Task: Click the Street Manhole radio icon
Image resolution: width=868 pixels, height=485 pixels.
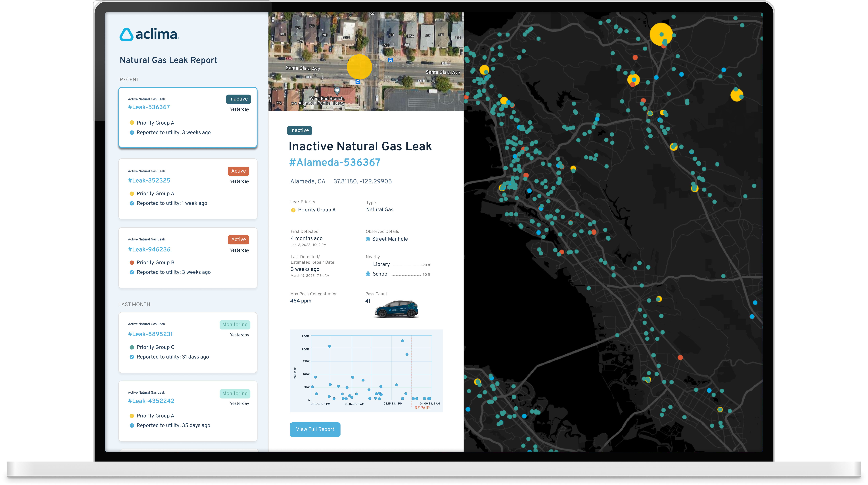Action: coord(368,239)
